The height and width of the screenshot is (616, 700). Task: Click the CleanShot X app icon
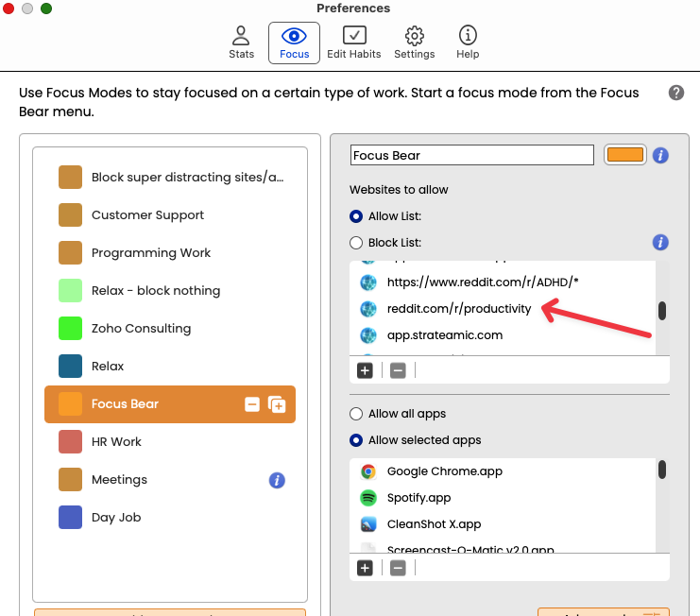(368, 524)
